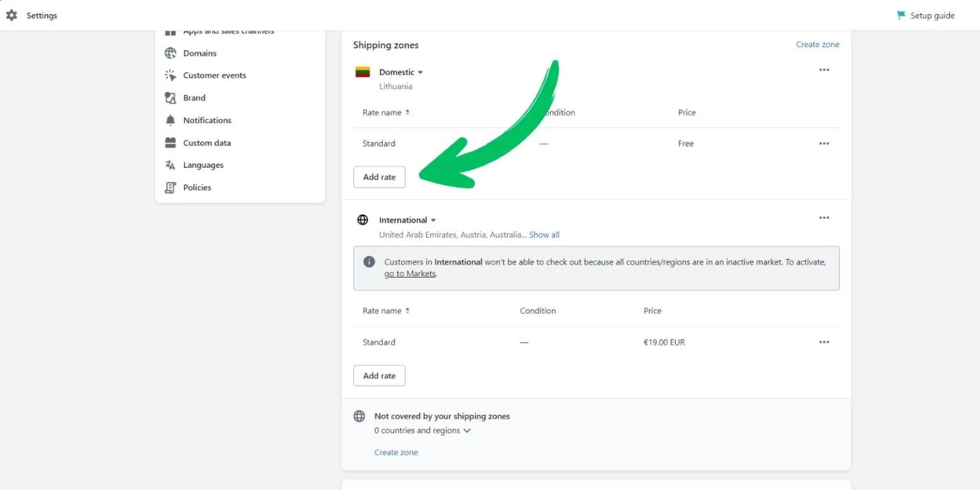Image resolution: width=980 pixels, height=490 pixels.
Task: Expand 0 countries and regions chevron
Action: tap(467, 431)
